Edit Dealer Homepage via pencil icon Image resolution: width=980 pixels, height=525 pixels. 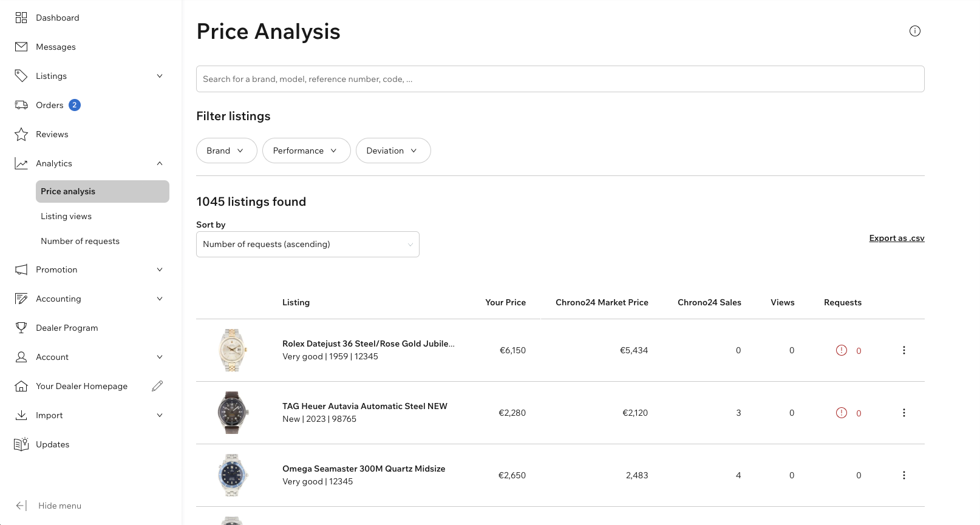point(157,386)
